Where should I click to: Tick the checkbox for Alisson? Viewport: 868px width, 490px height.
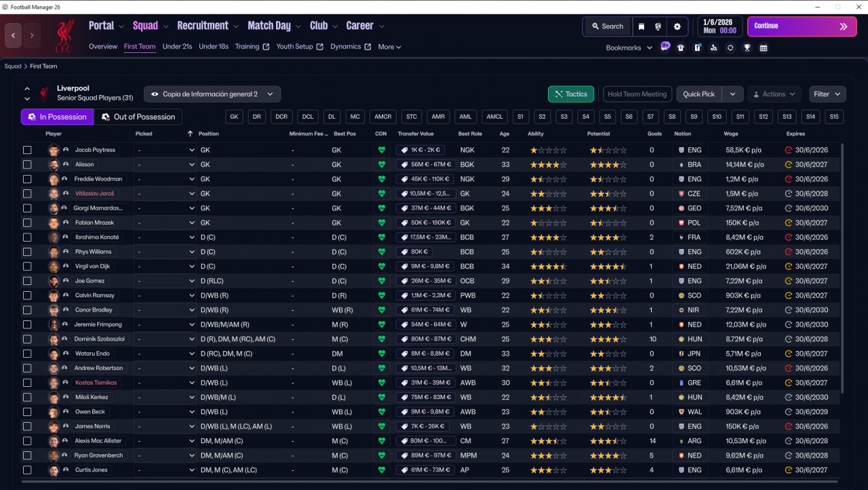tap(27, 164)
